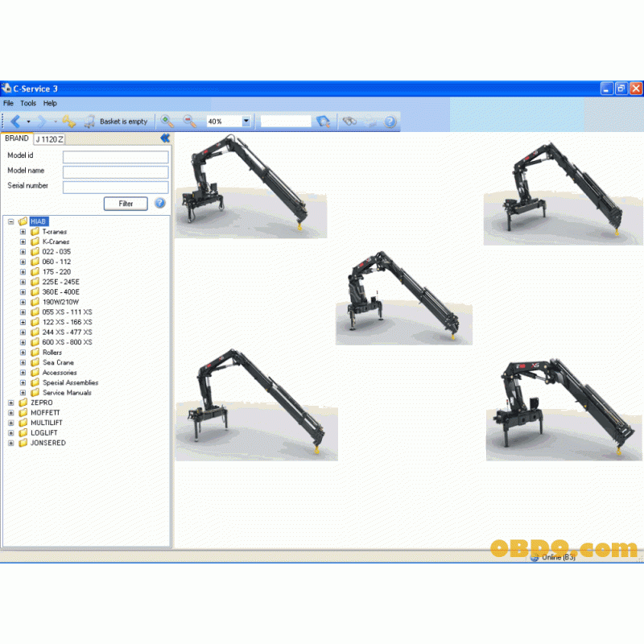Expand the 022 - 035 folder
This screenshot has width=644, height=644.
tap(23, 252)
